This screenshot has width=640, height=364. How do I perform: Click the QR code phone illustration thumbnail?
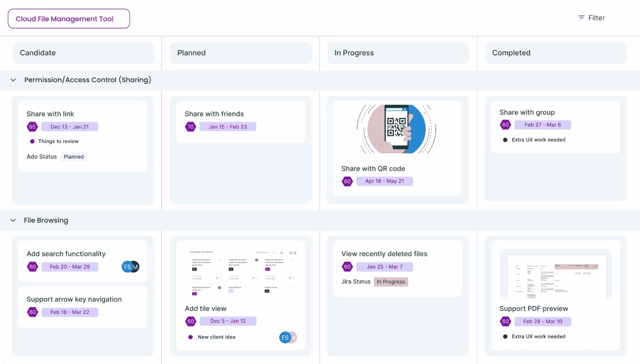click(397, 129)
